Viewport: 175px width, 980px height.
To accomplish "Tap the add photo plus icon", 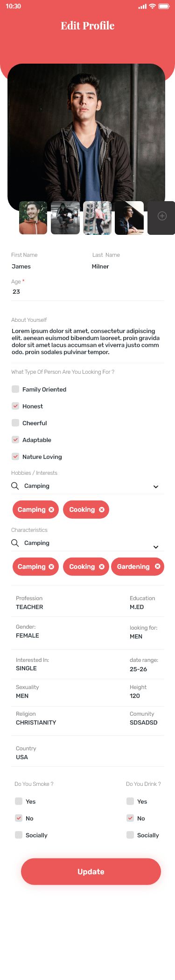I will coord(162,216).
